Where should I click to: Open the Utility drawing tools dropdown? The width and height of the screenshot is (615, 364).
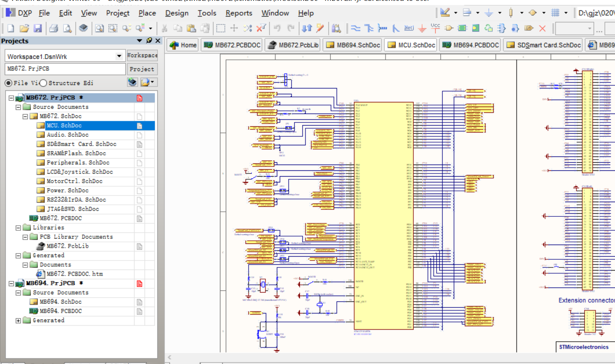[456, 13]
